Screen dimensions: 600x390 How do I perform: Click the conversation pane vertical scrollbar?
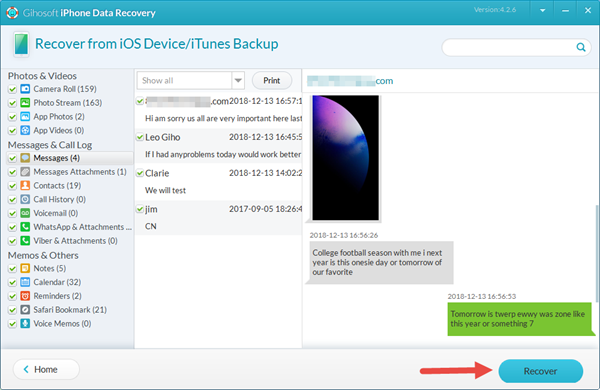tap(597, 253)
